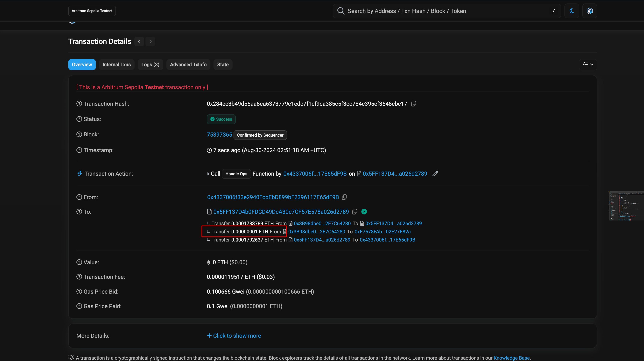Click help icon next to Block
This screenshot has height=361, width=644.
click(x=79, y=134)
